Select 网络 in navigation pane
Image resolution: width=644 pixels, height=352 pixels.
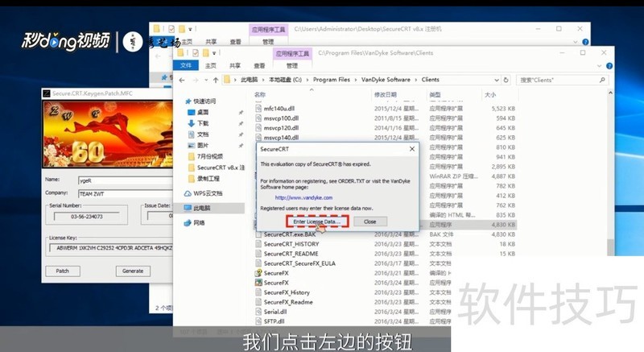(x=199, y=223)
